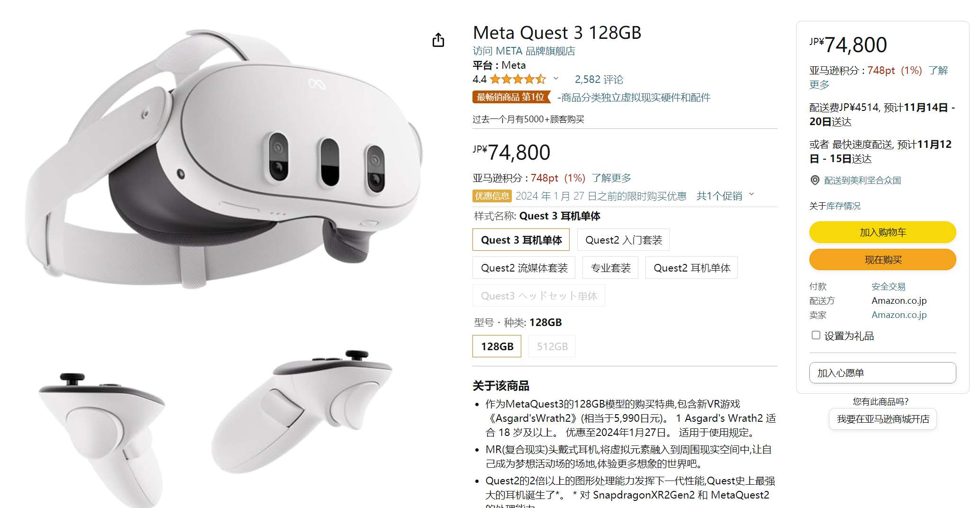980x508 pixels.
Task: Choose the Quest2 流媒体套装 style
Action: tap(524, 268)
